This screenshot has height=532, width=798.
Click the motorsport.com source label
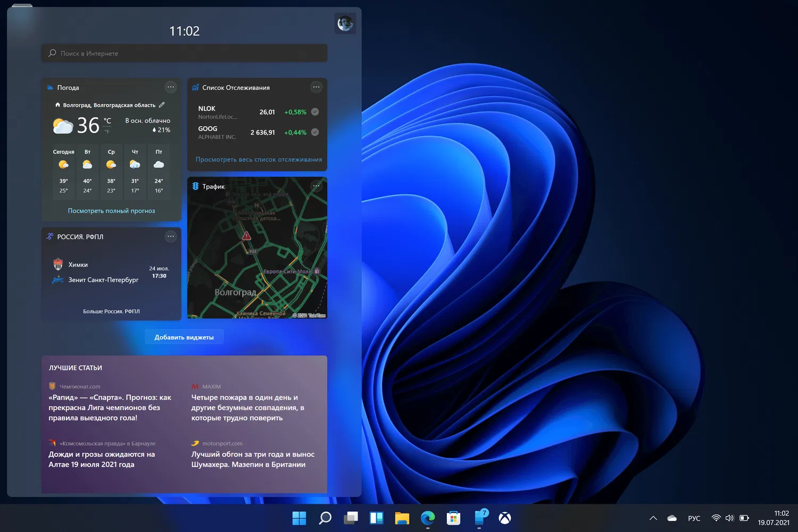point(222,444)
